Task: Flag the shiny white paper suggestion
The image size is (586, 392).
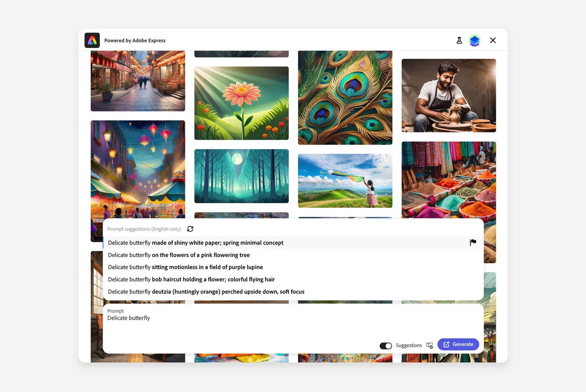Action: (473, 243)
